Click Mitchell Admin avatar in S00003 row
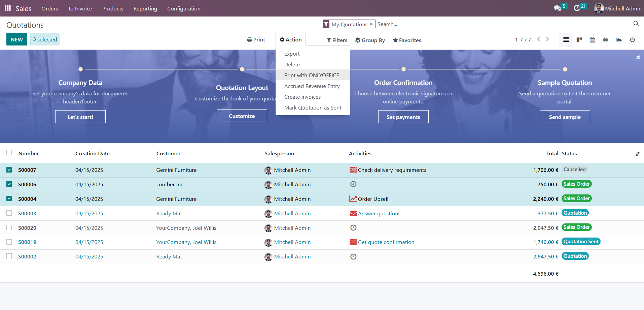 coord(268,214)
